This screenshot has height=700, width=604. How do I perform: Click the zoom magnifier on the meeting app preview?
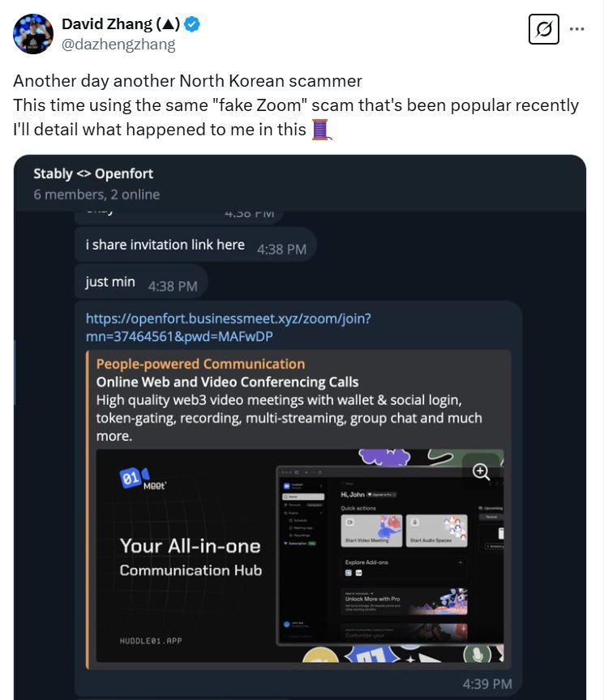pyautogui.click(x=482, y=472)
